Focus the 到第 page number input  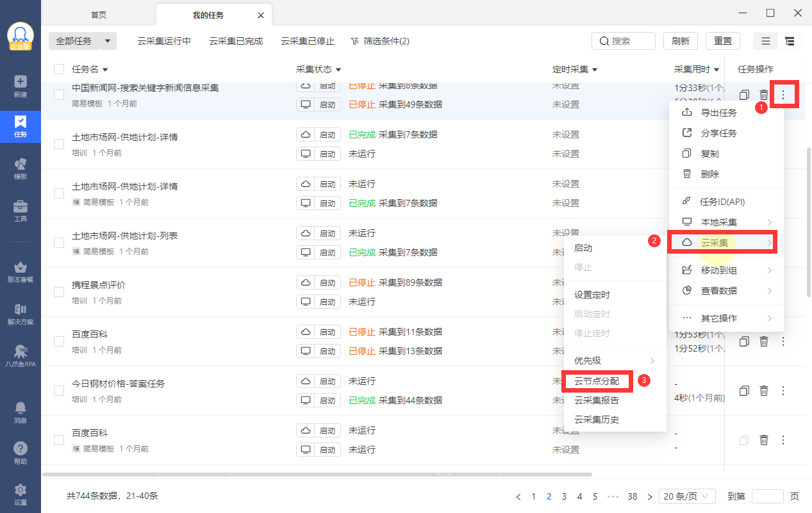click(767, 496)
